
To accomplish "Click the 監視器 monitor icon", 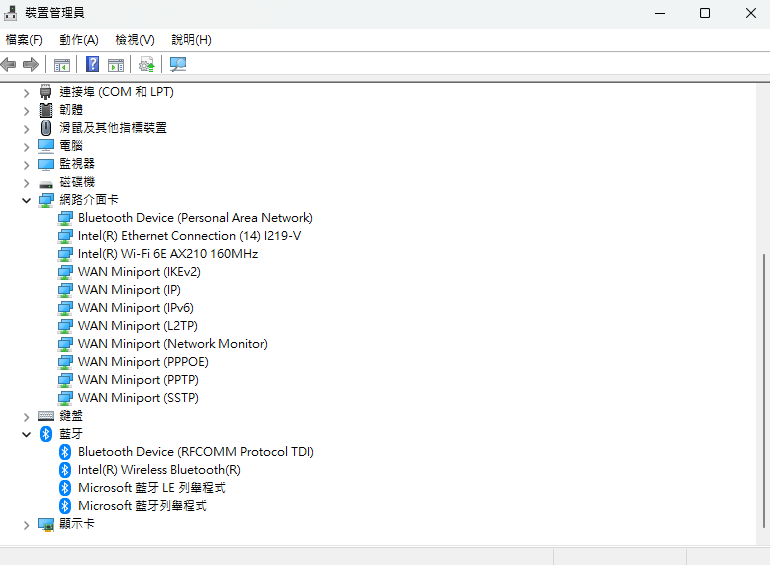I will coord(46,164).
